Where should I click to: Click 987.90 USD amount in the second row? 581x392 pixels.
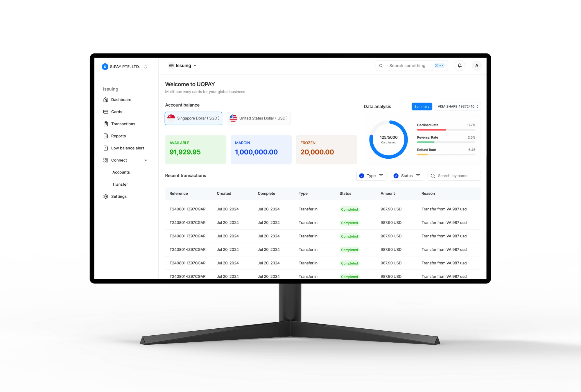(391, 223)
